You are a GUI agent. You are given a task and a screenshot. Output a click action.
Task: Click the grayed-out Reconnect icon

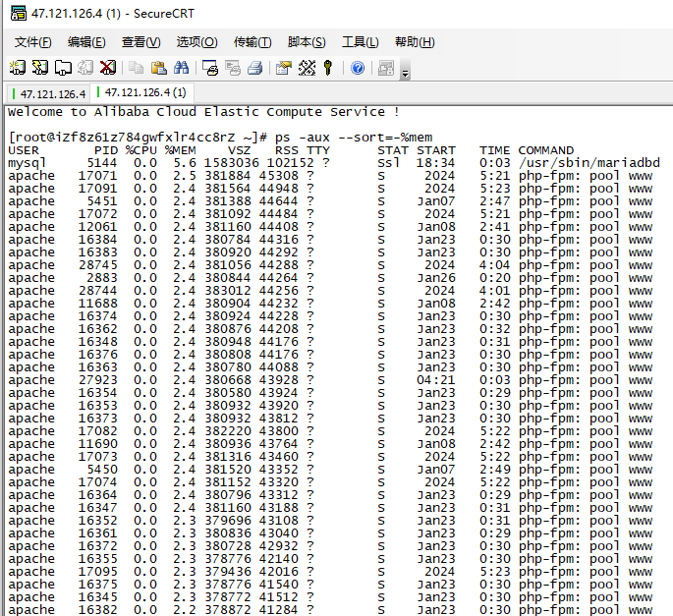84,68
